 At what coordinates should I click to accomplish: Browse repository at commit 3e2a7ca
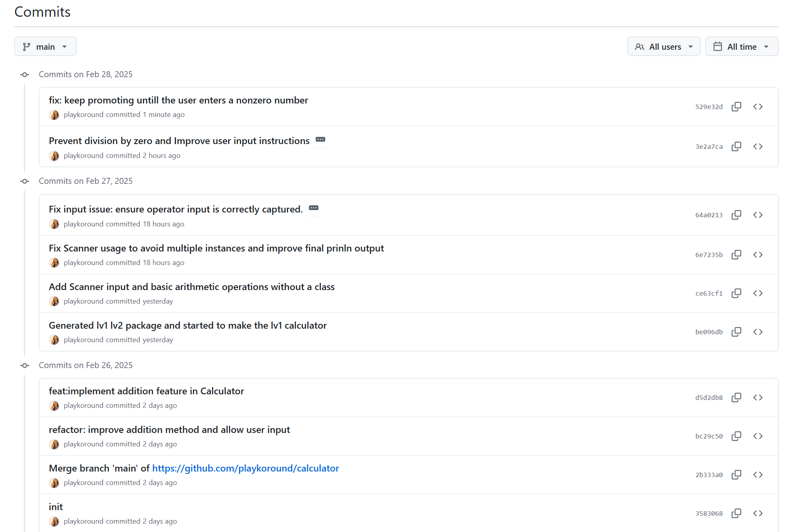pos(758,146)
